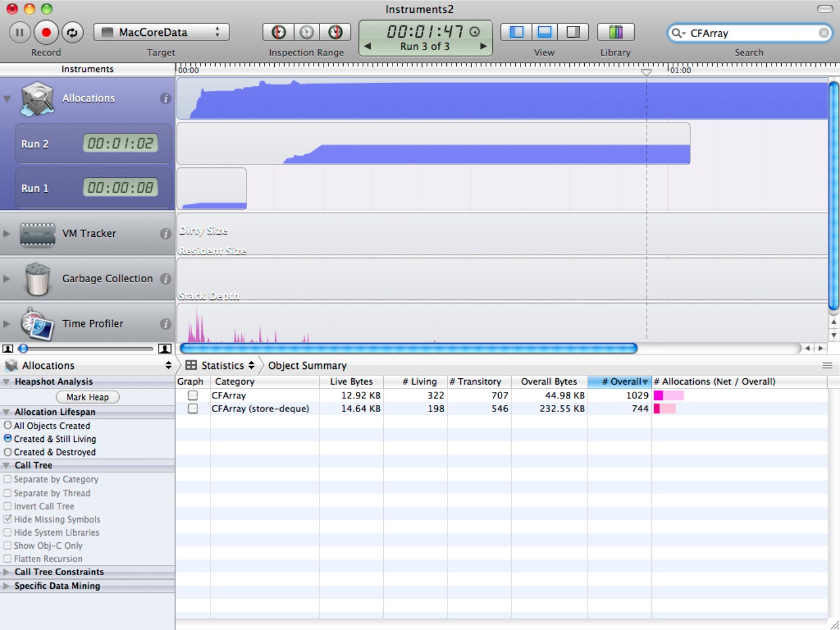Open the VM Tracker info inspector

pyautogui.click(x=165, y=234)
